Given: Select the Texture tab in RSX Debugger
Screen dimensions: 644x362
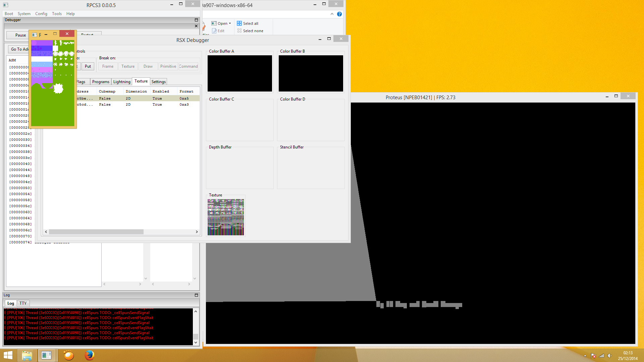Looking at the screenshot, I should (141, 81).
